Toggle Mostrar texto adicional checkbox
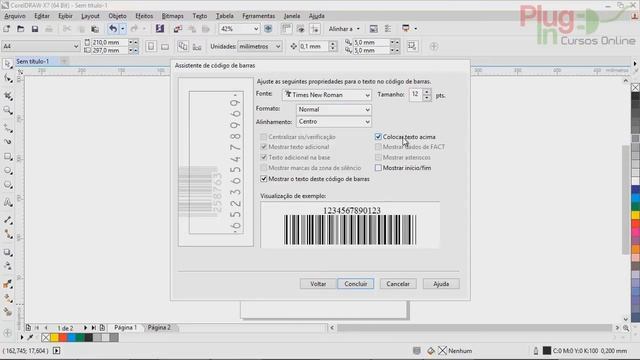640x360 pixels. (x=264, y=147)
